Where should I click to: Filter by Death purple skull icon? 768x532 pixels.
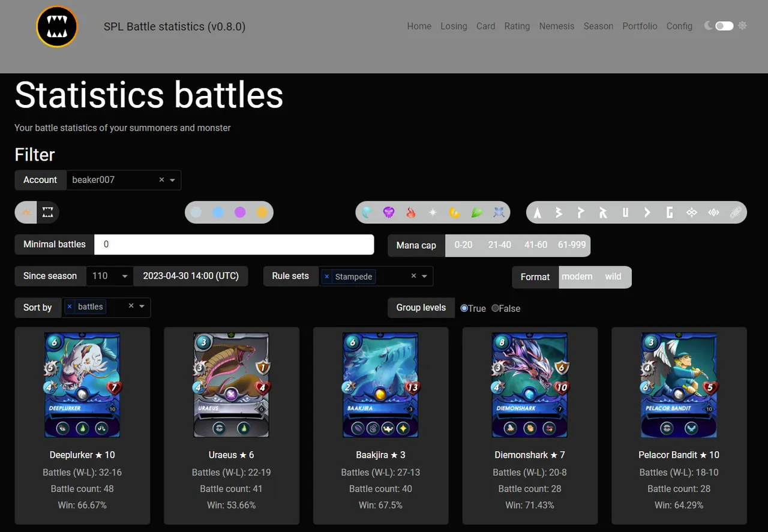click(x=389, y=212)
